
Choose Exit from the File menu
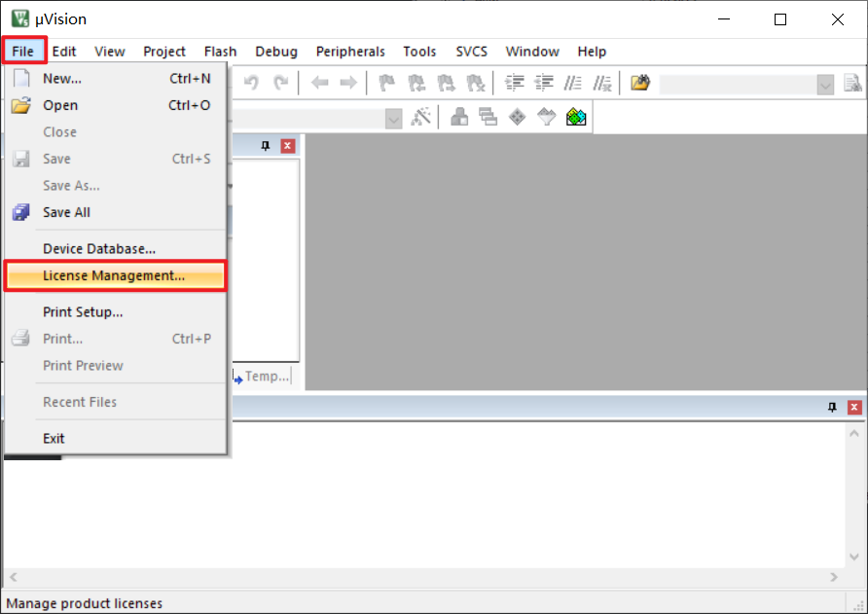coord(115,438)
